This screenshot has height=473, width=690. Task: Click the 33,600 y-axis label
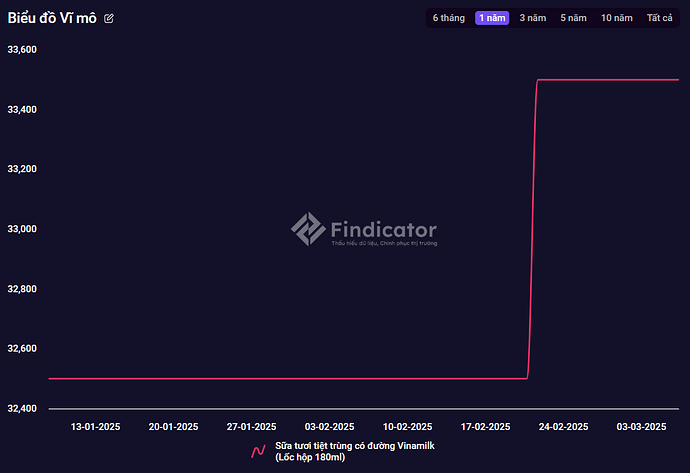(x=22, y=50)
